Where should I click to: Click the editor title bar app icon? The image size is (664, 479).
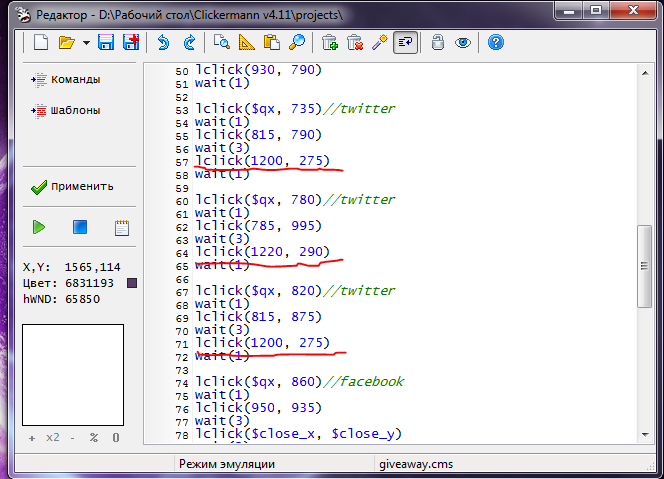[x=23, y=15]
